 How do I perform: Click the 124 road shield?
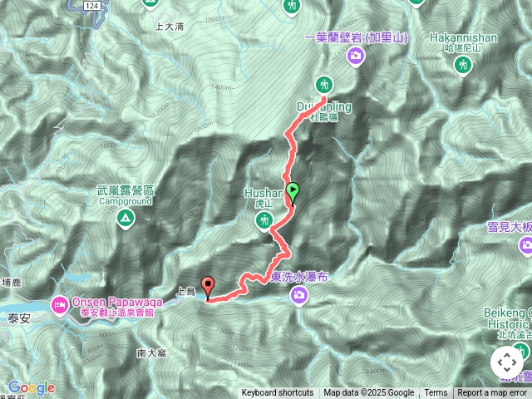(92, 6)
